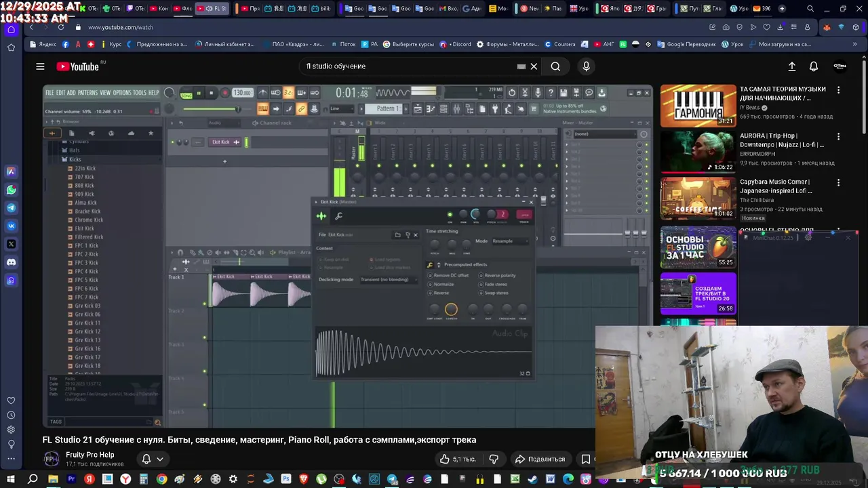
Task: Open Discord bookmark in bookmarks bar
Action: (456, 44)
